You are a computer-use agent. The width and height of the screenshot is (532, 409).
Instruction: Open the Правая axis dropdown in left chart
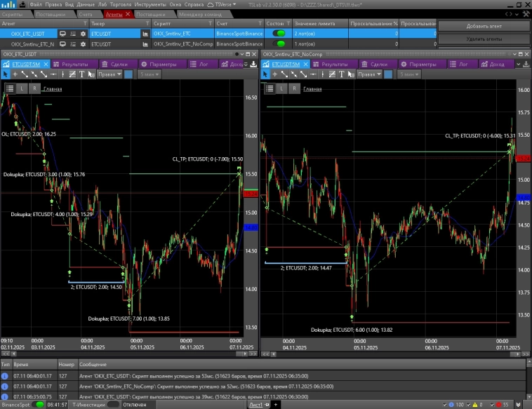(110, 74)
